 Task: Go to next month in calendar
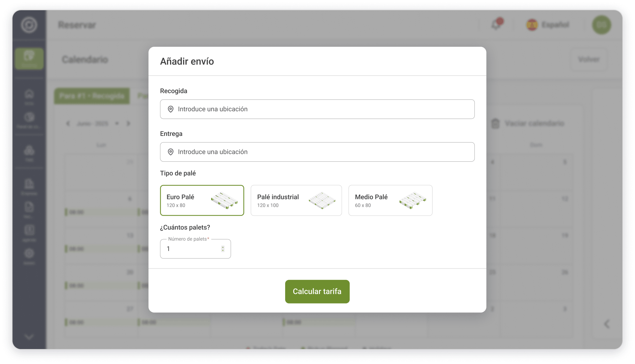tap(128, 123)
